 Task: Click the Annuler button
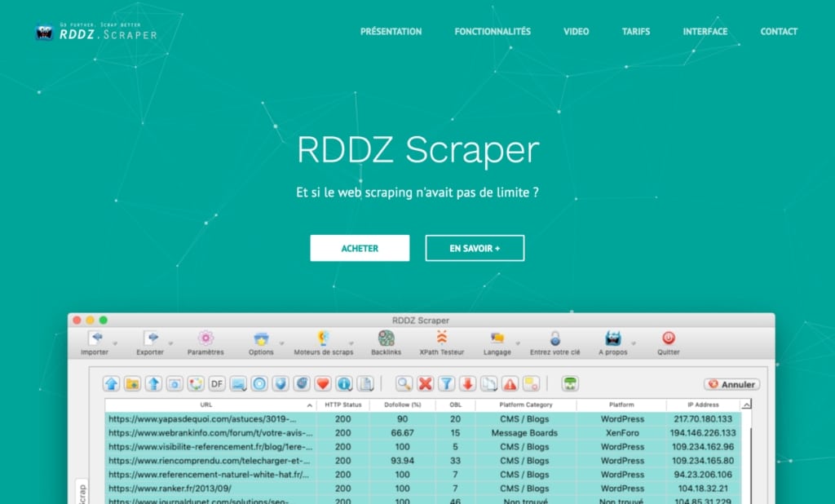click(x=731, y=384)
